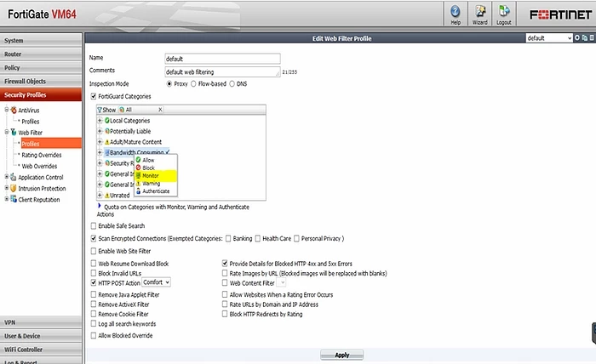The width and height of the screenshot is (596, 364).
Task: Click the Client Reputation icon
Action: pos(14,199)
